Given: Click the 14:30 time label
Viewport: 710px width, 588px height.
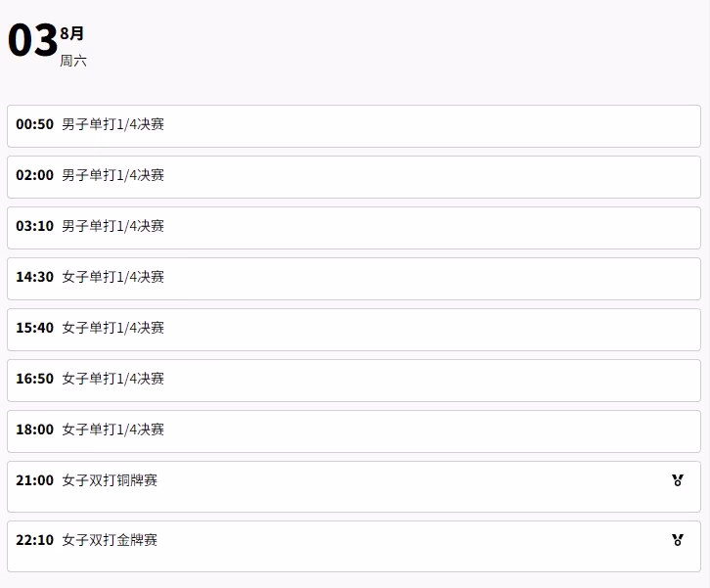Looking at the screenshot, I should [x=35, y=277].
